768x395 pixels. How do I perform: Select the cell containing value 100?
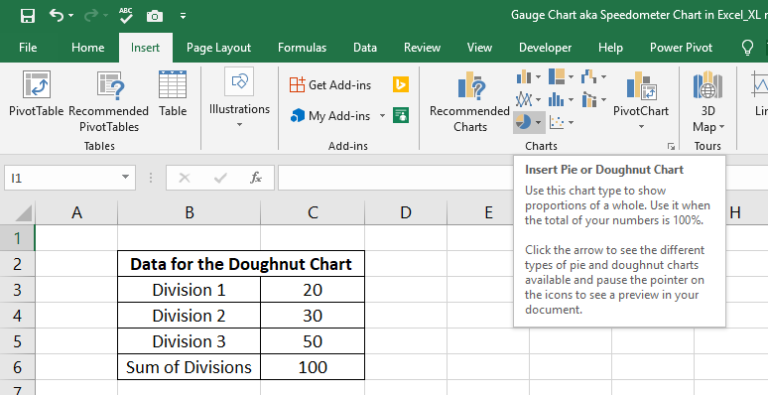coord(312,367)
